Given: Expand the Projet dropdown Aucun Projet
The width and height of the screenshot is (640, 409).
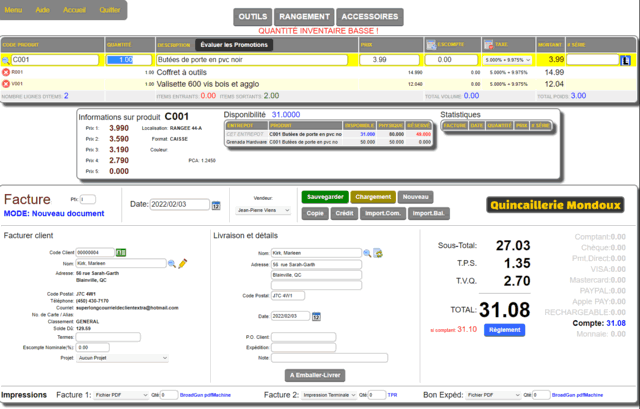Looking at the screenshot, I should 122,358.
